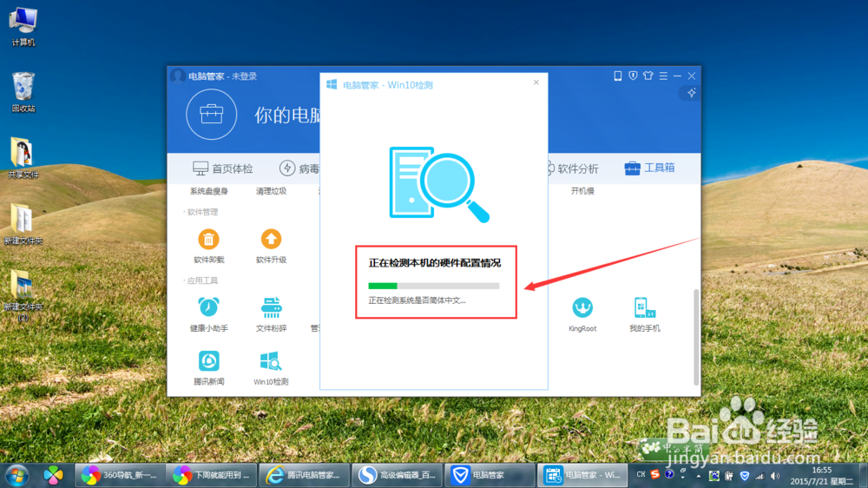Viewport: 868px width, 488px height.
Task: Click the 系统盘瘦身 label
Action: [208, 191]
